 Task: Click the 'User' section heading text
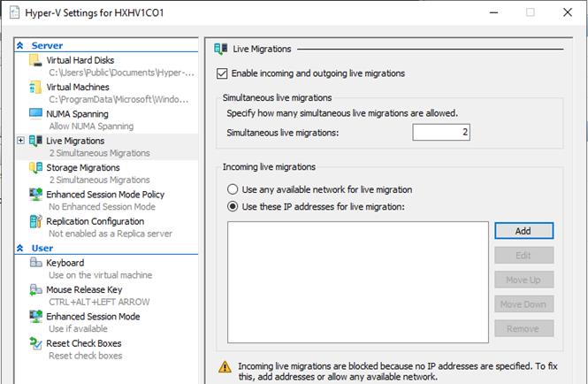[42, 248]
